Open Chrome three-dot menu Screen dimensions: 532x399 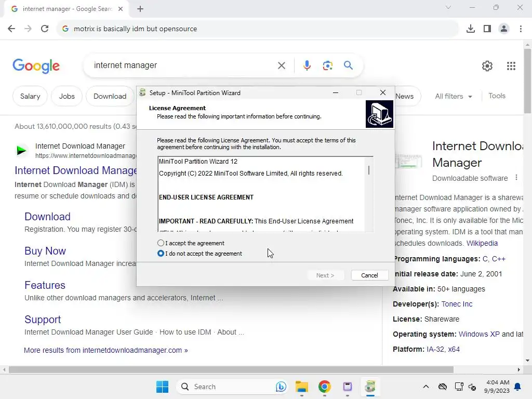[x=521, y=29]
